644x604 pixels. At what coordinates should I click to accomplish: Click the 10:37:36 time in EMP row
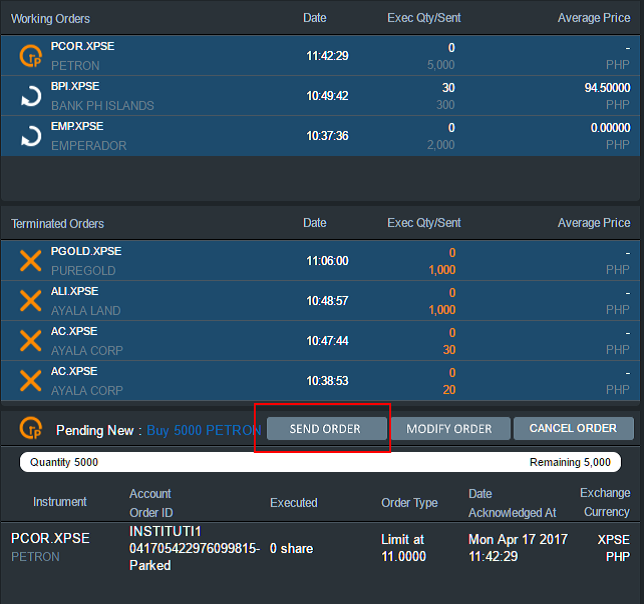(x=327, y=136)
